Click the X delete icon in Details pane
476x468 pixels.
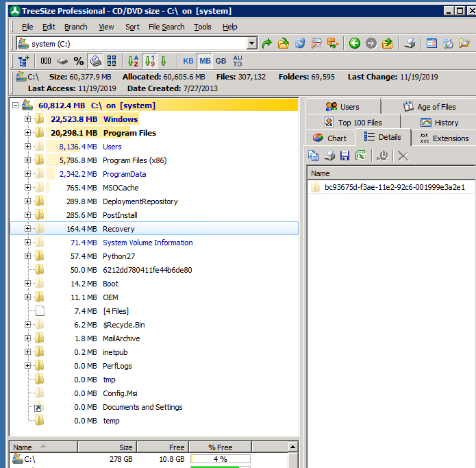coord(403,156)
